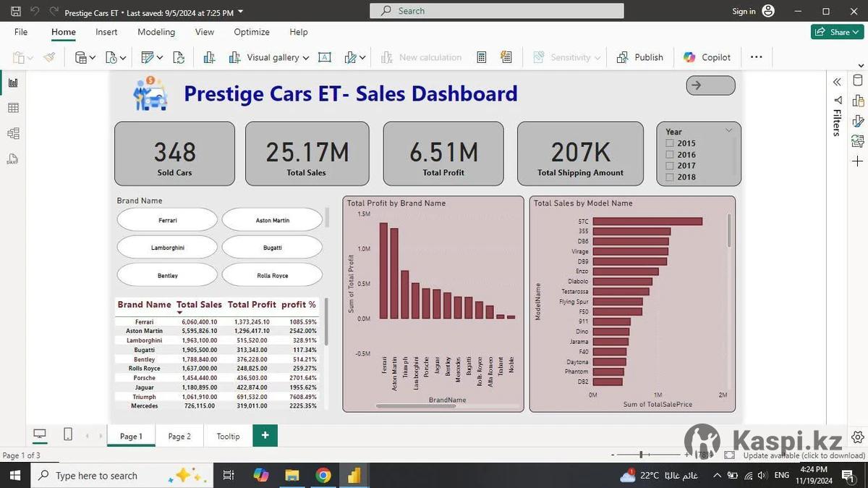The image size is (868, 488).
Task: Open the Data pane cylinder icon
Action: click(858, 80)
